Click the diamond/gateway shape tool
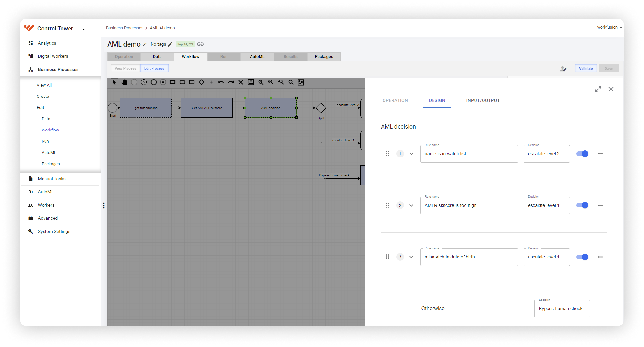This screenshot has width=644, height=347. pos(202,82)
